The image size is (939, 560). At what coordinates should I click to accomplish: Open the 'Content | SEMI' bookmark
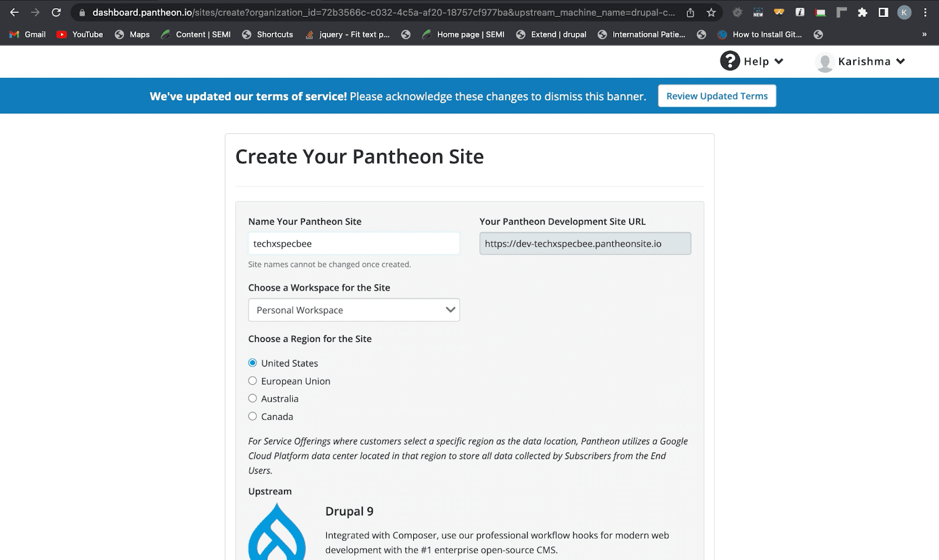196,35
